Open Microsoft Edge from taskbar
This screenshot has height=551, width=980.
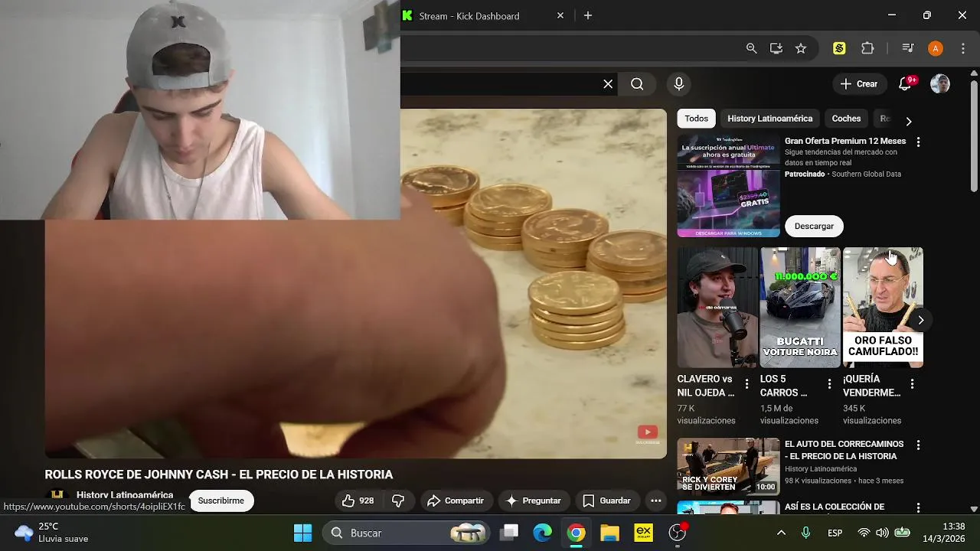543,533
